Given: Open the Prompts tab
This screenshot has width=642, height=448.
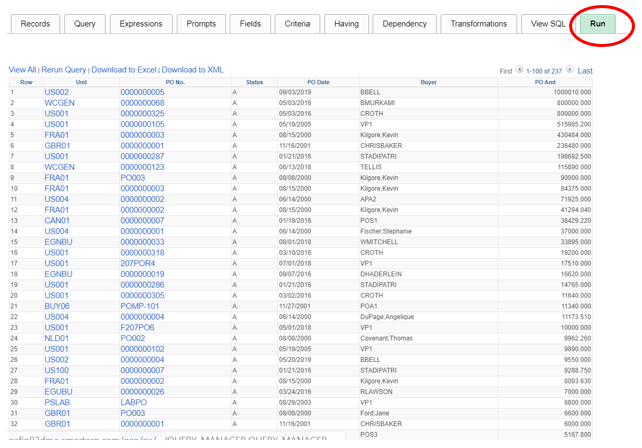Looking at the screenshot, I should [200, 24].
